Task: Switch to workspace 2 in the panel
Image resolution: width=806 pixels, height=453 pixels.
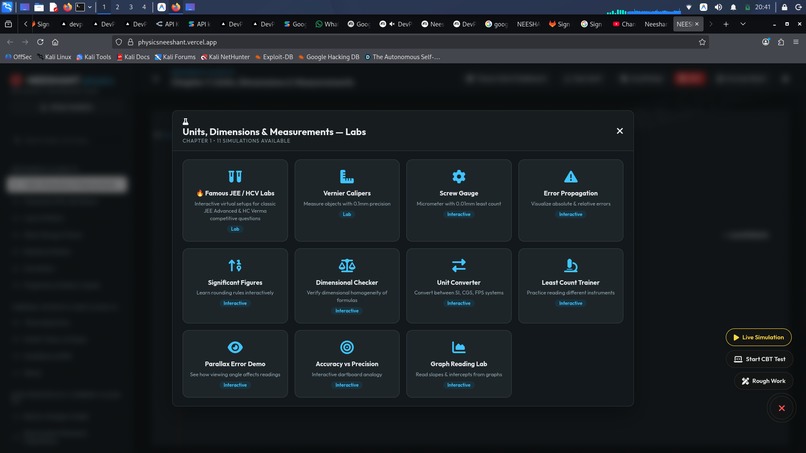Action: 117,7
